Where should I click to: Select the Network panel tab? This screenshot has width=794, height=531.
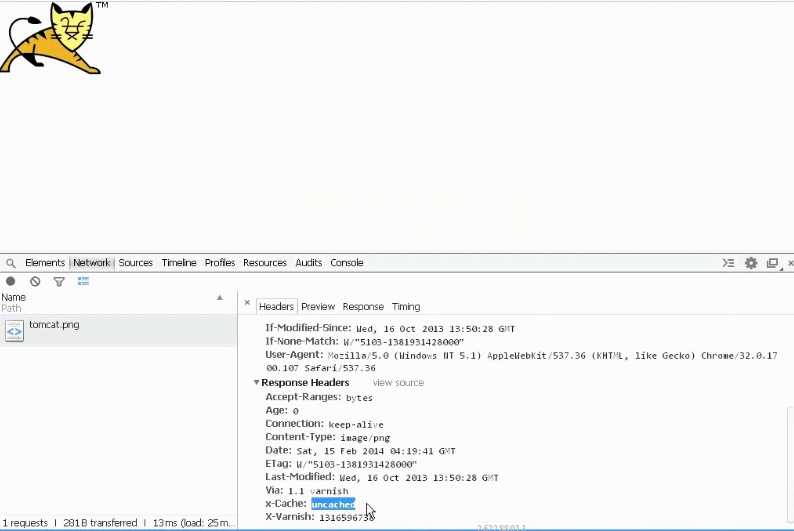pyautogui.click(x=92, y=263)
